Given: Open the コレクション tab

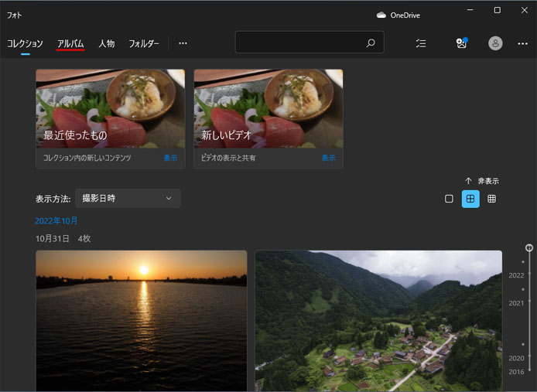Looking at the screenshot, I should pos(25,43).
